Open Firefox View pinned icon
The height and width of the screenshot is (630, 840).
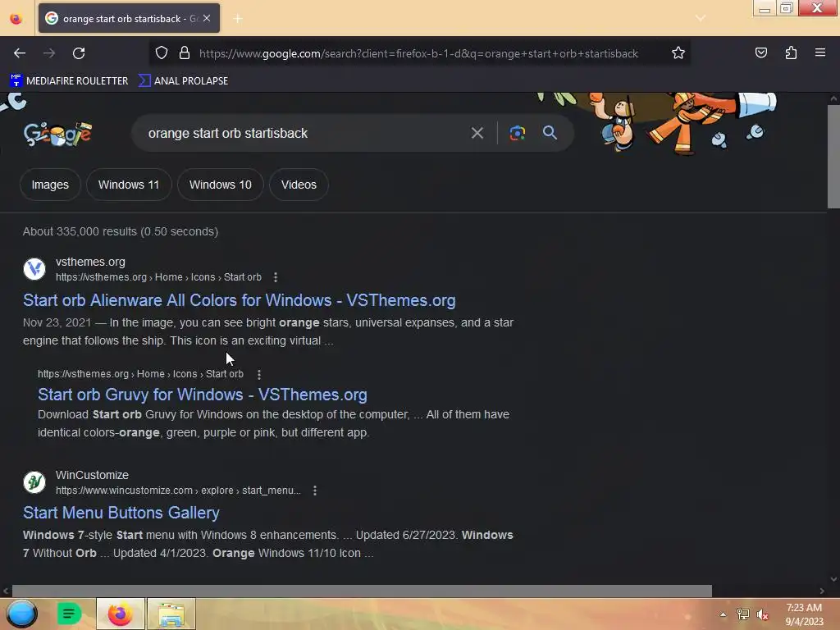(16, 19)
